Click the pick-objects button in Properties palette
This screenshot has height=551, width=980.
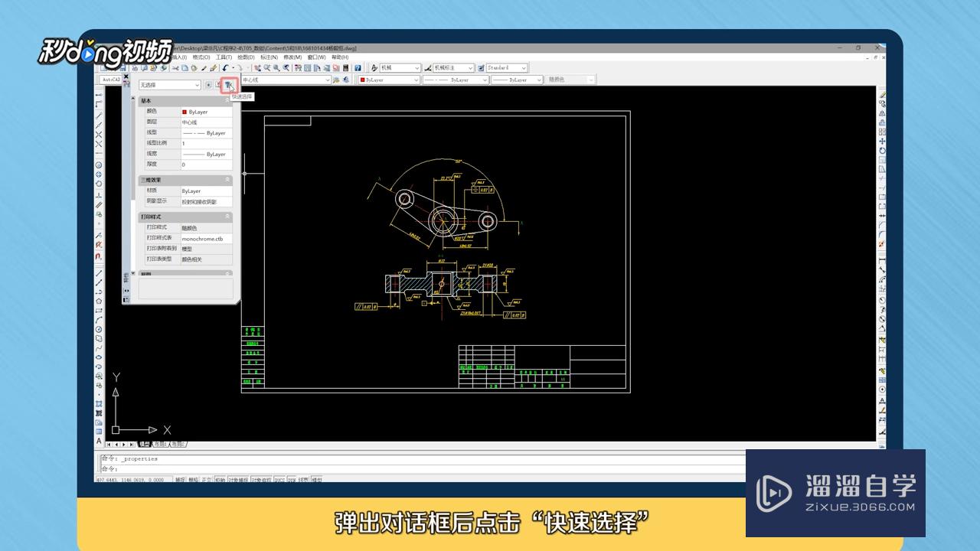pos(218,85)
